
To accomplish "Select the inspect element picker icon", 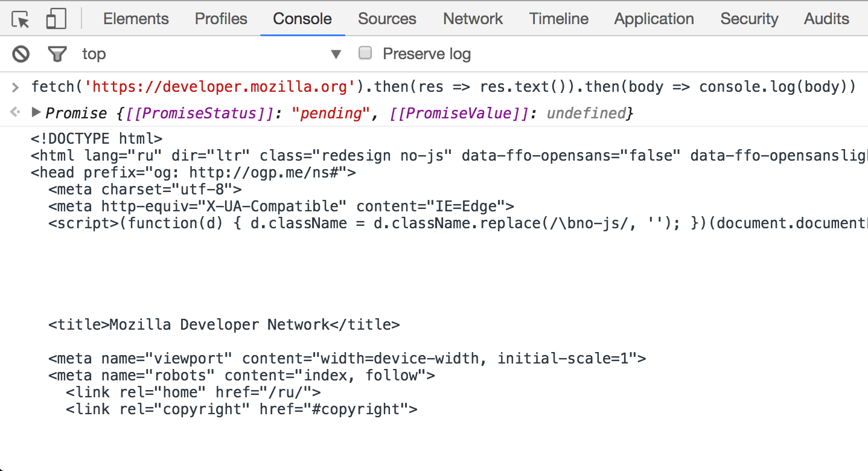I will point(21,19).
